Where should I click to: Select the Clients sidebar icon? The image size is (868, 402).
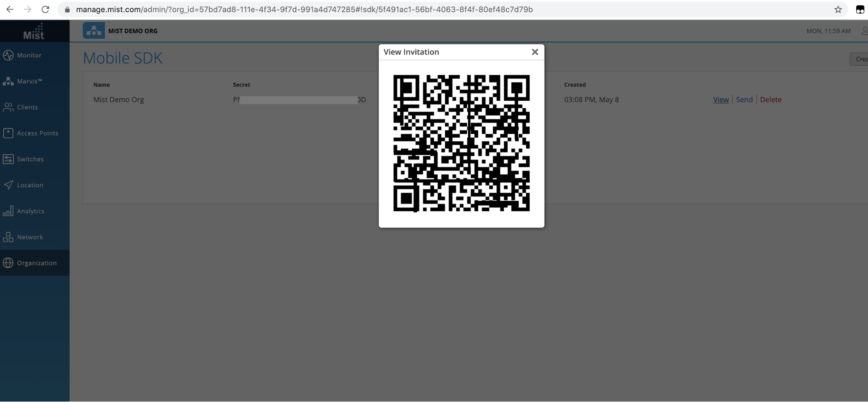pyautogui.click(x=8, y=107)
